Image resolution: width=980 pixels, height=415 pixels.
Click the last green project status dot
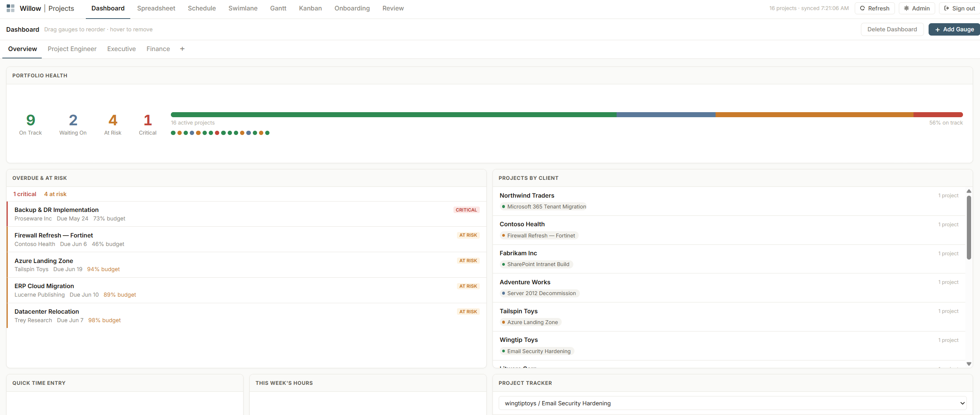267,133
